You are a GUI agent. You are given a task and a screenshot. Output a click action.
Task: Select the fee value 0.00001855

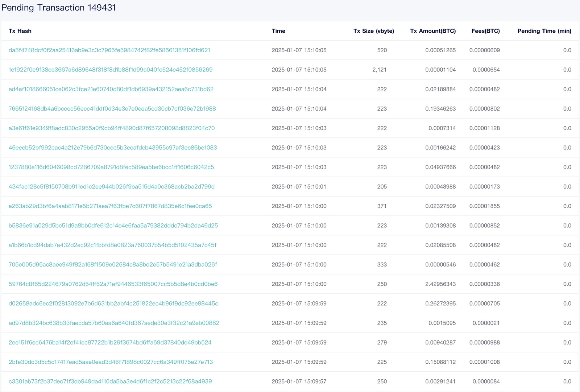(x=485, y=206)
